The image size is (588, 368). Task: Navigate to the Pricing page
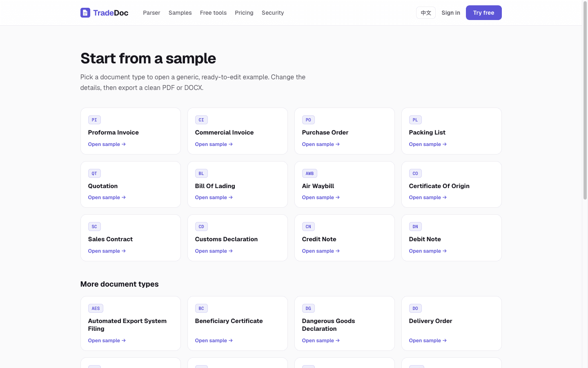tap(244, 13)
